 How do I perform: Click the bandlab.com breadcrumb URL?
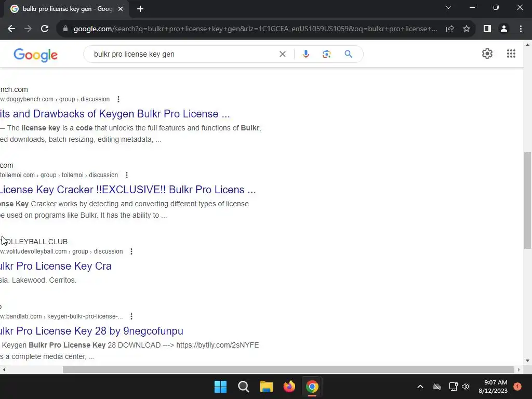[61, 316]
